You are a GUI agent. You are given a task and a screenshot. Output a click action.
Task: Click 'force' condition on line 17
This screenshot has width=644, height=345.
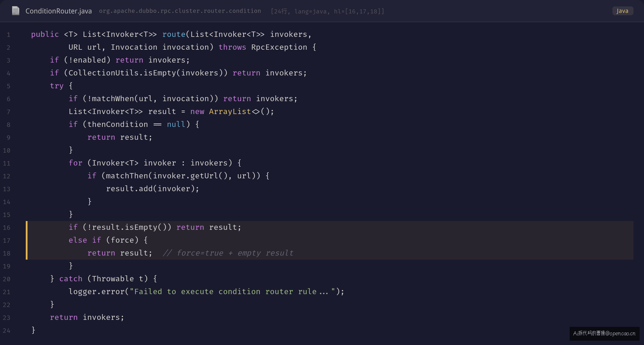coord(122,240)
